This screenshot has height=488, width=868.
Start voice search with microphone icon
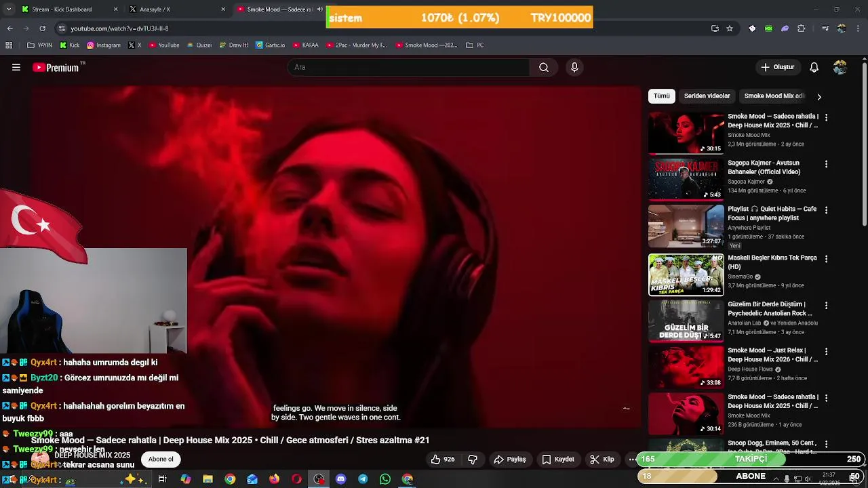(574, 67)
